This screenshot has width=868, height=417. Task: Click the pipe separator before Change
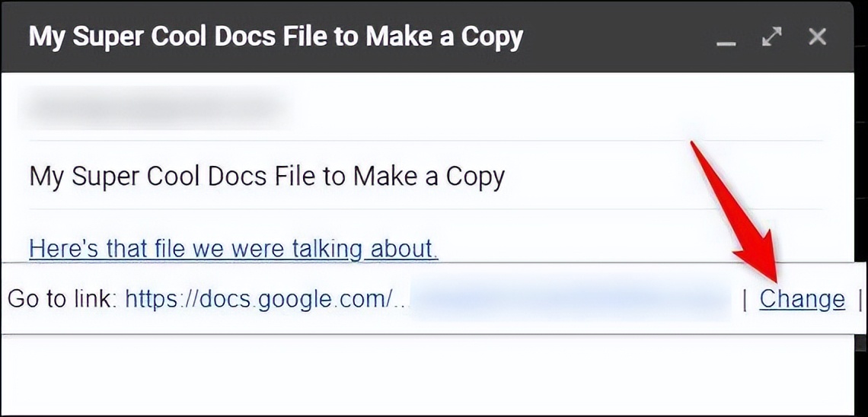tap(745, 299)
